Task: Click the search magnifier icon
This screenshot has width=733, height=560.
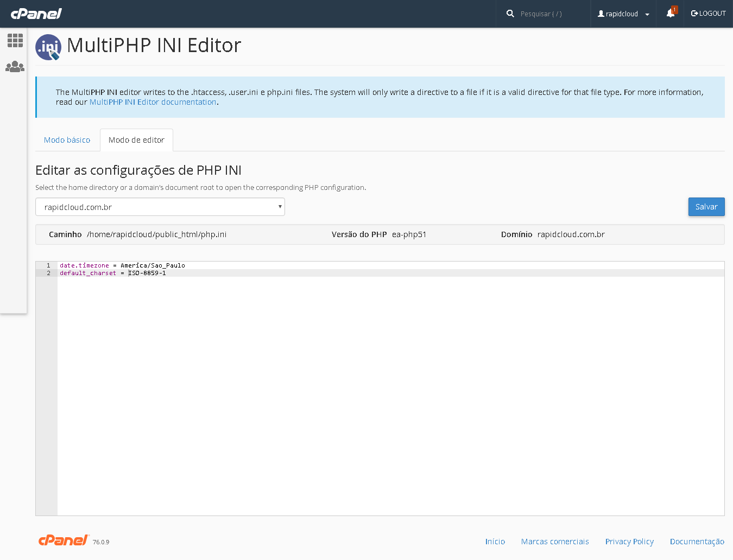Action: click(x=510, y=14)
